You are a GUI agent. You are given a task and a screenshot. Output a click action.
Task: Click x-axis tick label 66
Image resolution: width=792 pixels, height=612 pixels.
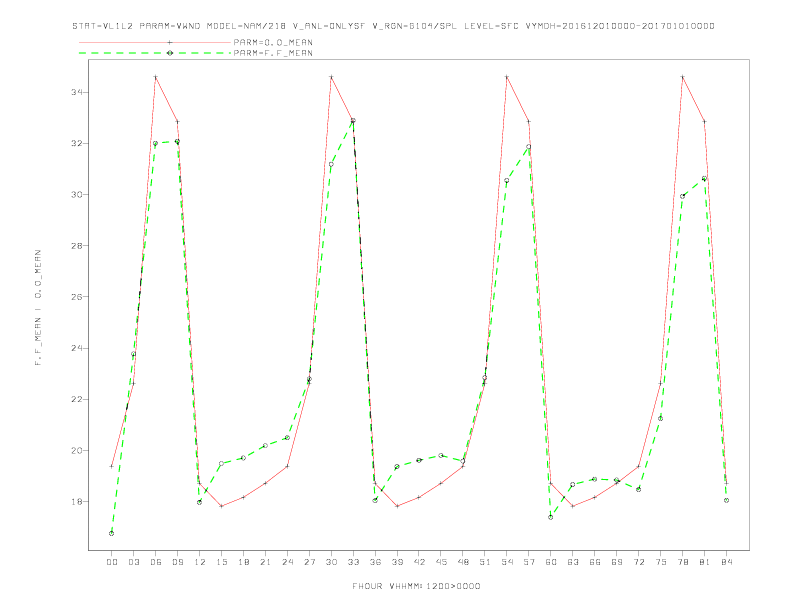(595, 562)
